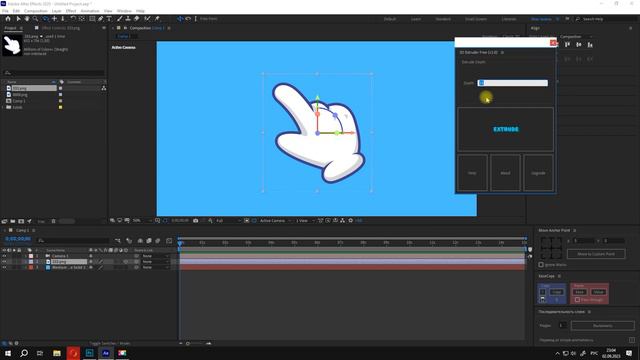Open Parent dropdown for 333.png layer
The width and height of the screenshot is (640, 360).
156,262
